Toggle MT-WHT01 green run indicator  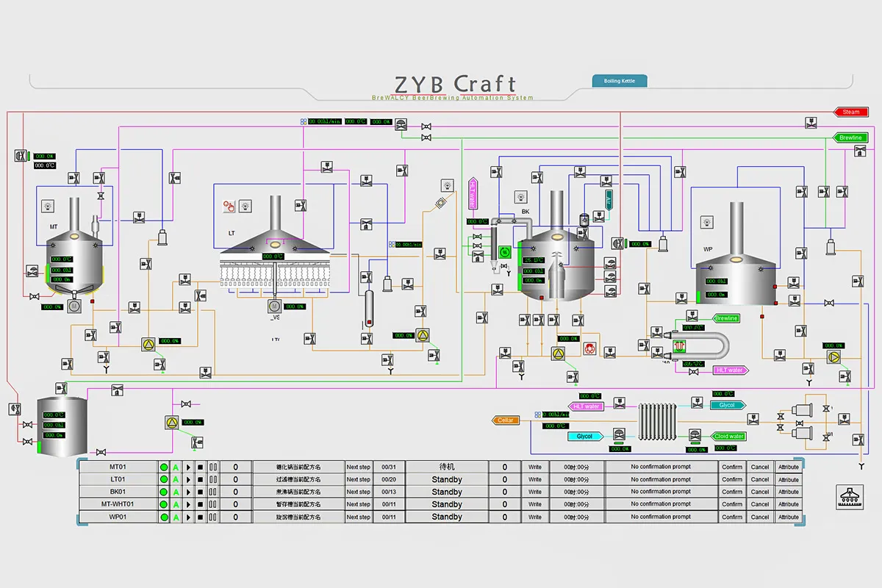pyautogui.click(x=163, y=504)
